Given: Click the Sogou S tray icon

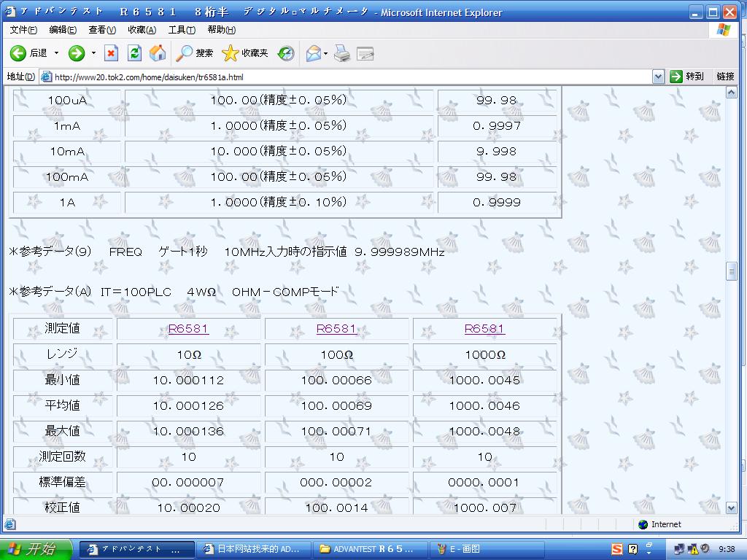Looking at the screenshot, I should 617,549.
